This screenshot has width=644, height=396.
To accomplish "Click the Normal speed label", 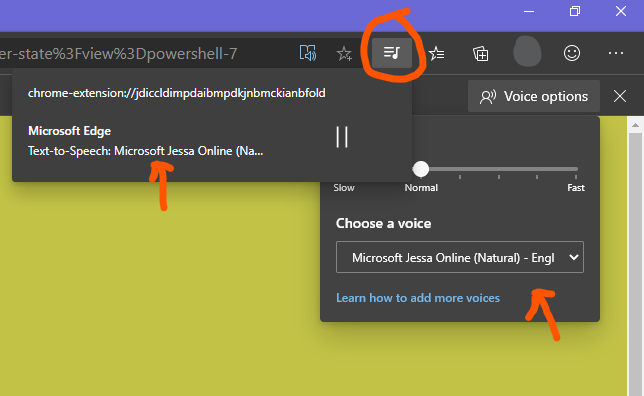I will 421,188.
